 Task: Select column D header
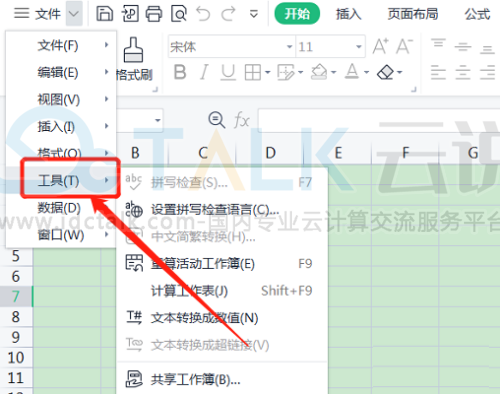(x=270, y=153)
